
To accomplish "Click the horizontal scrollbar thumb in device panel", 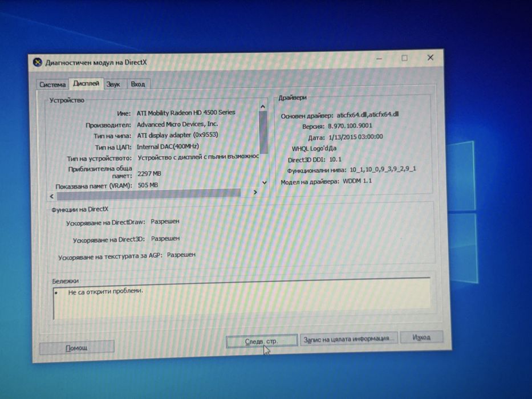I will [x=149, y=194].
